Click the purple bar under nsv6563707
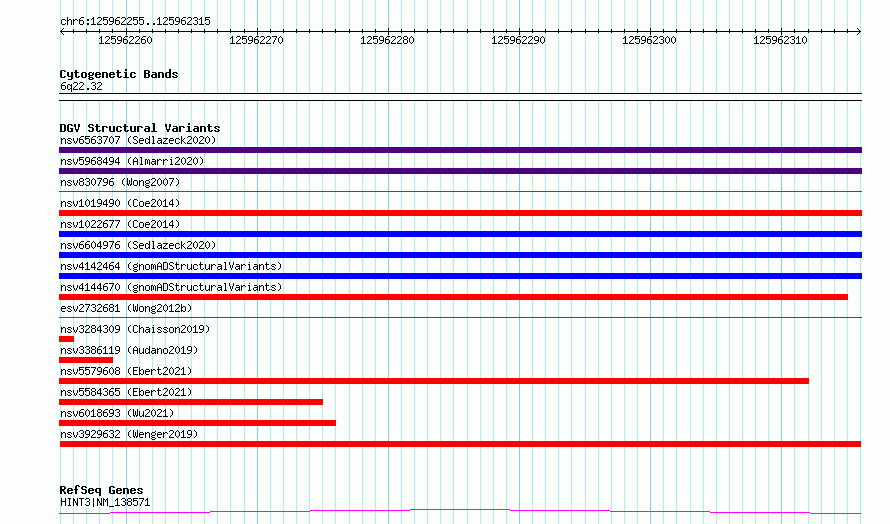 [x=460, y=150]
